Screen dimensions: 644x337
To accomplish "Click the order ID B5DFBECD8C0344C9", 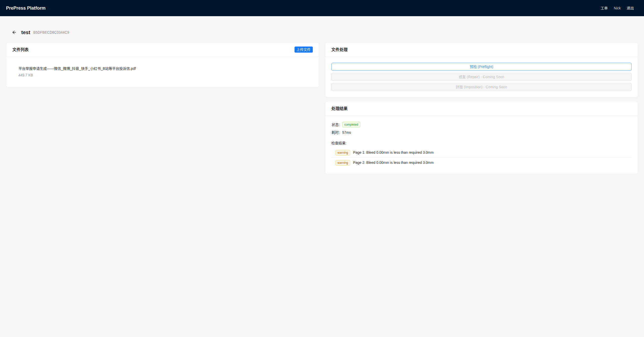I will point(51,32).
